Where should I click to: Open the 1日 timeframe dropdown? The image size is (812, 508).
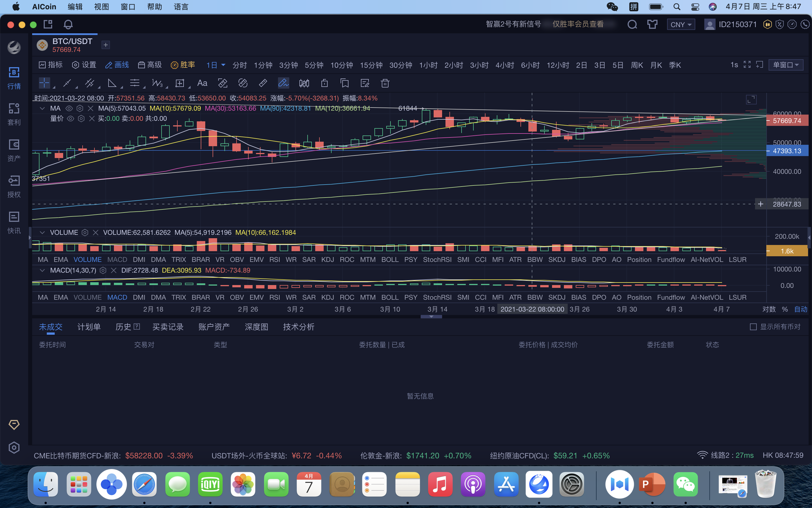coord(215,65)
